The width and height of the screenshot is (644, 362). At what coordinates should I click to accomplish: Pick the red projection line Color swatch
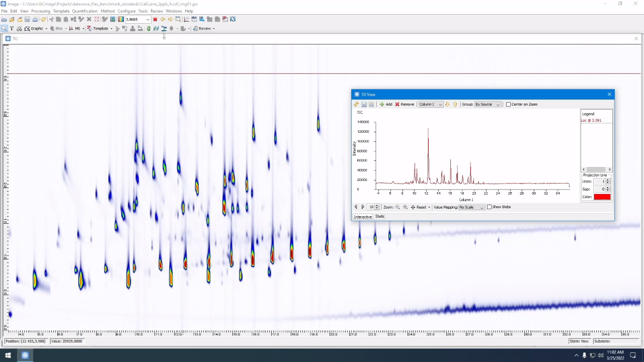[602, 197]
